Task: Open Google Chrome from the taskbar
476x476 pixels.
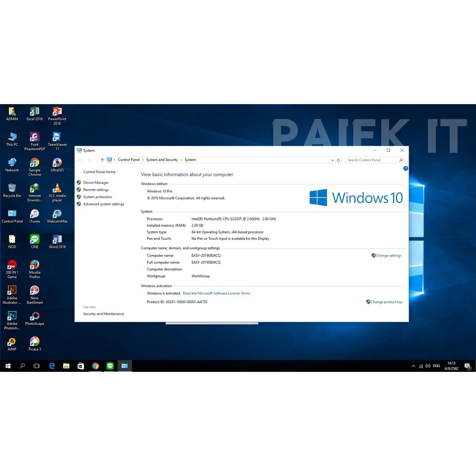Action: pyautogui.click(x=95, y=366)
